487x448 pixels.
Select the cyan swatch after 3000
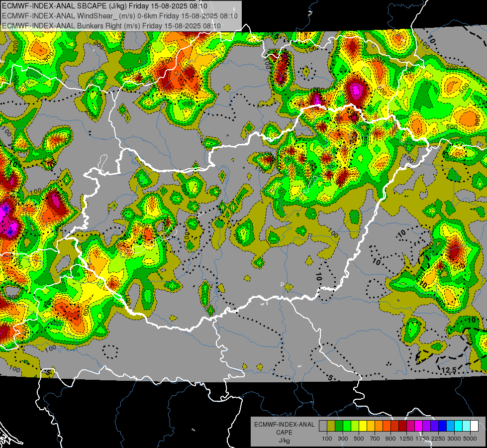[459, 426]
